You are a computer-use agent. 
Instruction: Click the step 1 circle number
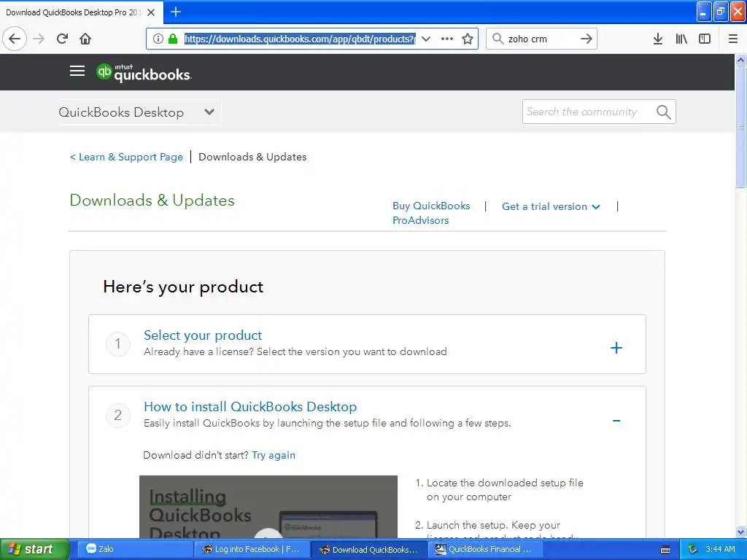tap(117, 344)
